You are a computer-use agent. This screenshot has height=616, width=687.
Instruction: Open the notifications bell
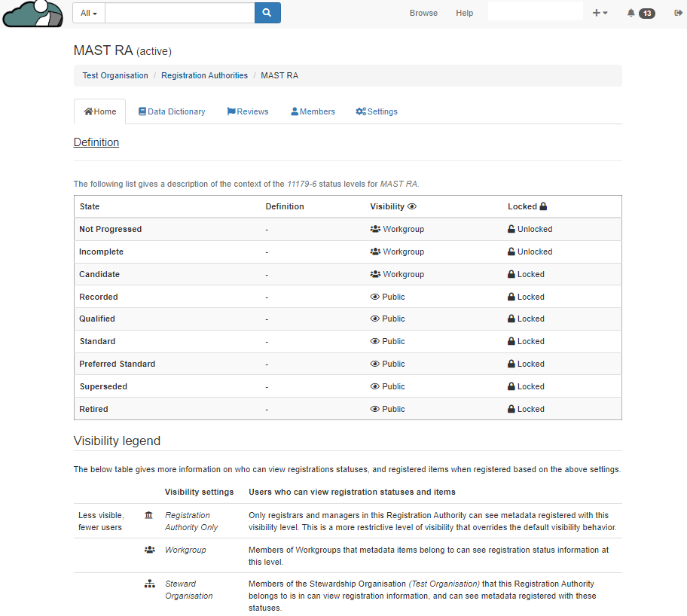(x=631, y=13)
